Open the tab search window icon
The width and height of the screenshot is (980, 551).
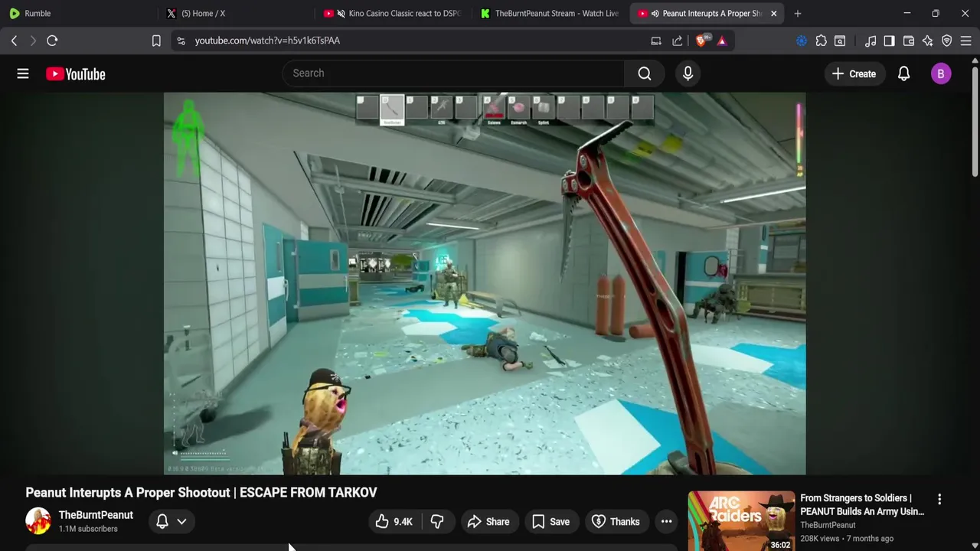click(x=840, y=41)
